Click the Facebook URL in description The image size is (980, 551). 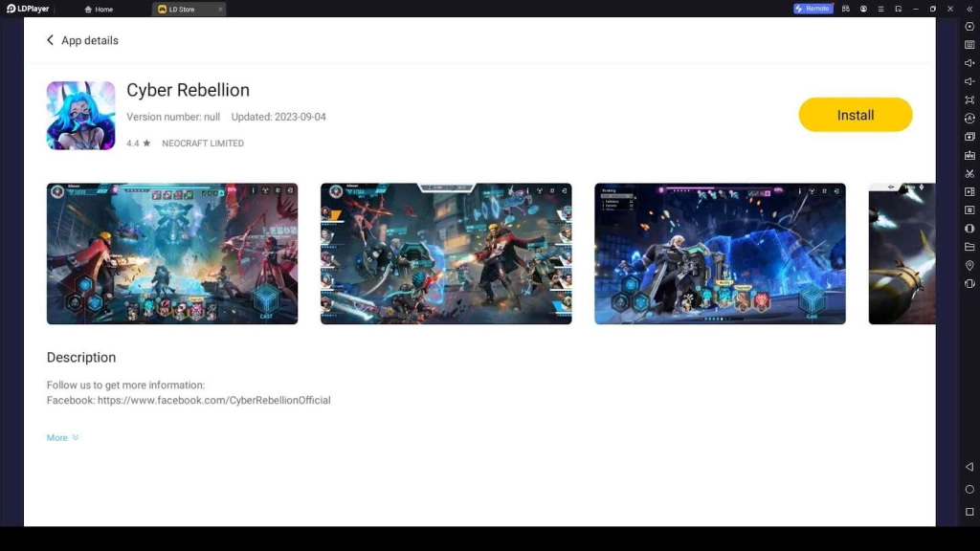[213, 400]
